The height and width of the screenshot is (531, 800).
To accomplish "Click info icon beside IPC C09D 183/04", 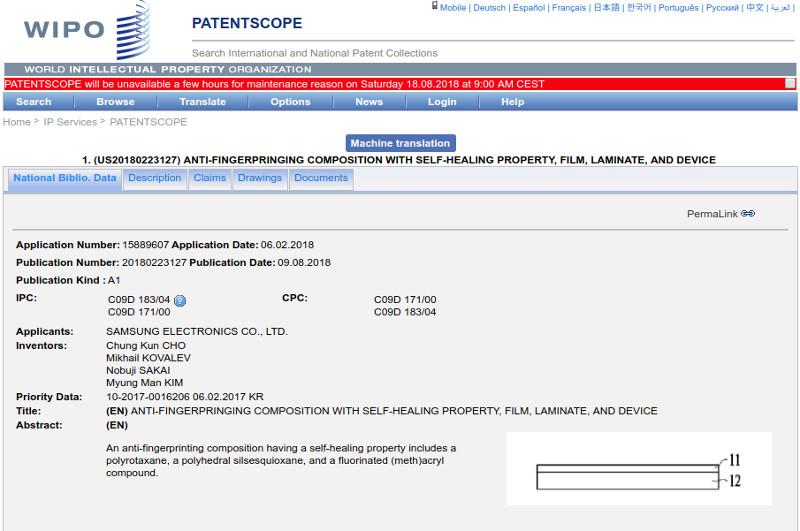I will coord(180,300).
